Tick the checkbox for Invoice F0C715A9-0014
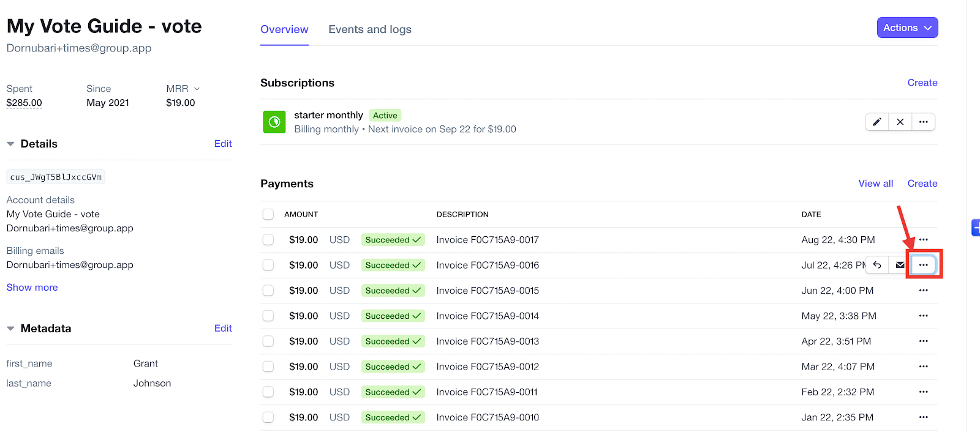The image size is (980, 432). pyautogui.click(x=268, y=316)
